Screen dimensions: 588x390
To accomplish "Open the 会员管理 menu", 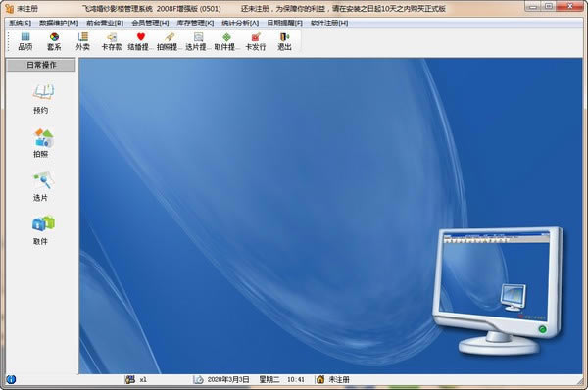I will [x=150, y=24].
